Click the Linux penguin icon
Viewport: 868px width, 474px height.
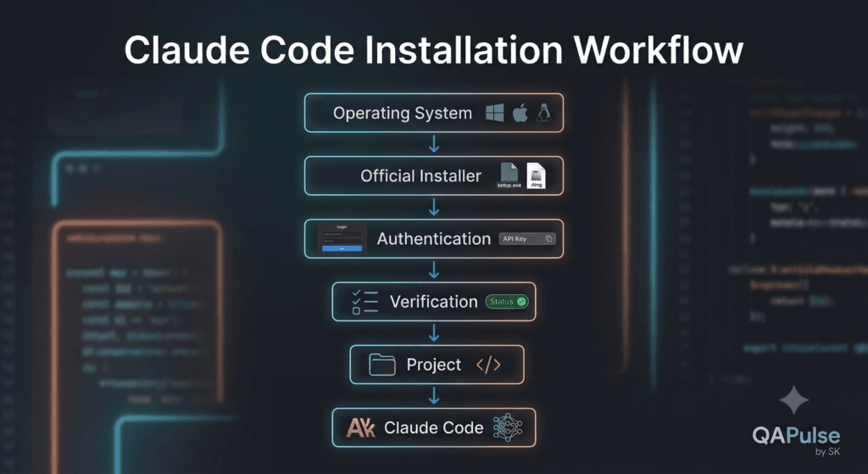pyautogui.click(x=543, y=113)
